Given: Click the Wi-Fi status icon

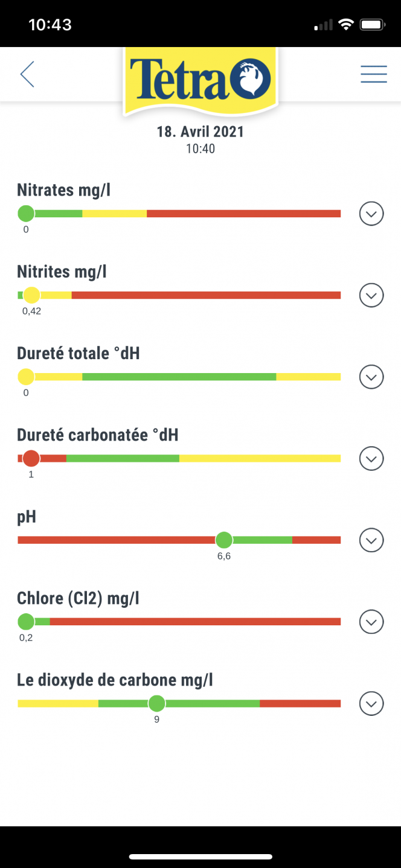Looking at the screenshot, I should (x=346, y=25).
